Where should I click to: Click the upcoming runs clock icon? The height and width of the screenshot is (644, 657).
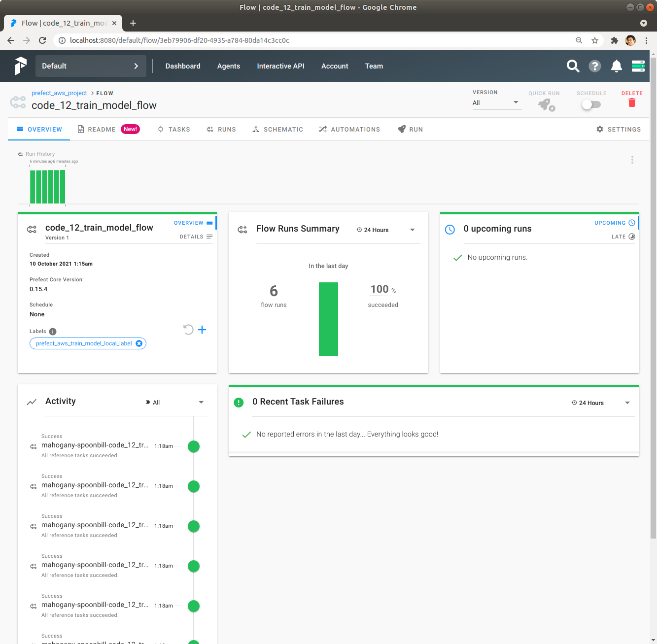pos(450,230)
